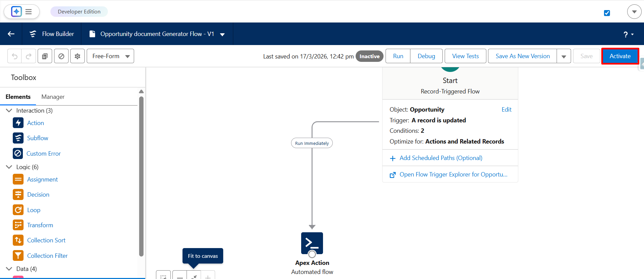Image resolution: width=644 pixels, height=279 pixels.
Task: Click the Flow Builder logo icon
Action: click(x=33, y=34)
